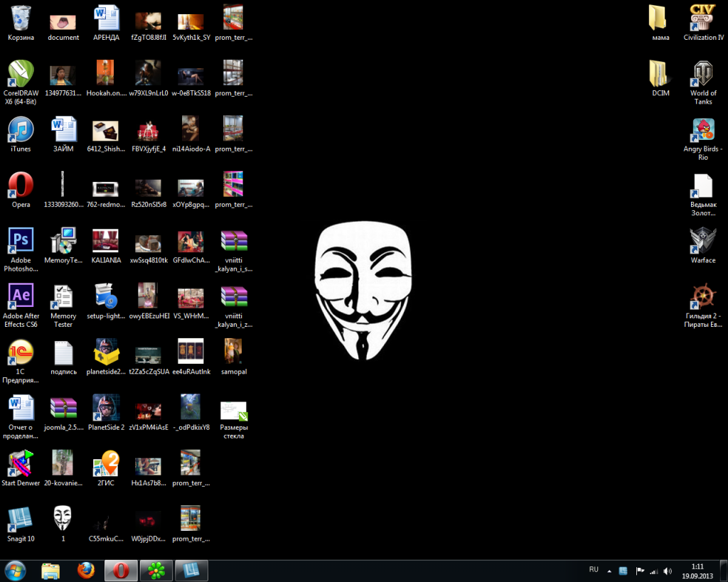Screen dimensions: 728x582
Task: Select the Adobe After Effects CS6 icon
Action: click(x=21, y=296)
